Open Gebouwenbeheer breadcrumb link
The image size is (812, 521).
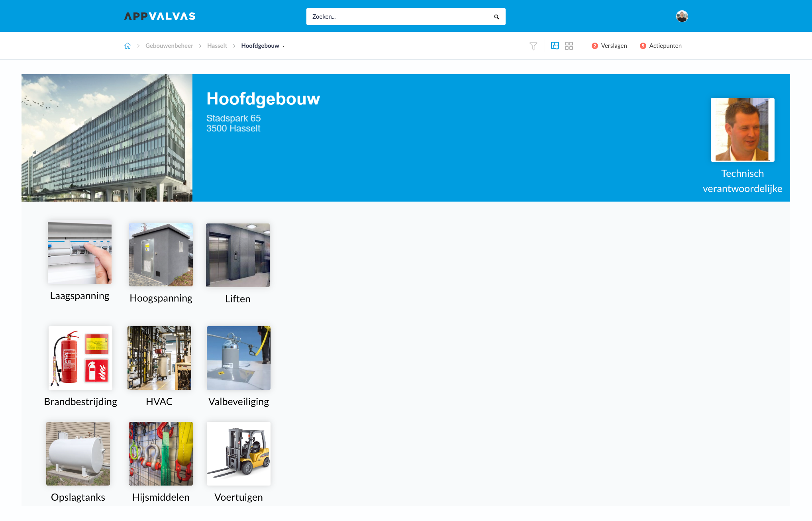pos(169,46)
